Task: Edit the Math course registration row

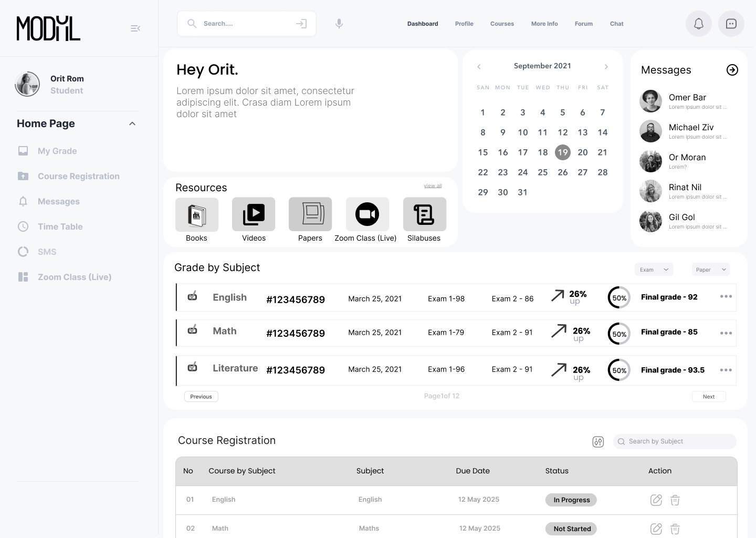Action: click(656, 529)
